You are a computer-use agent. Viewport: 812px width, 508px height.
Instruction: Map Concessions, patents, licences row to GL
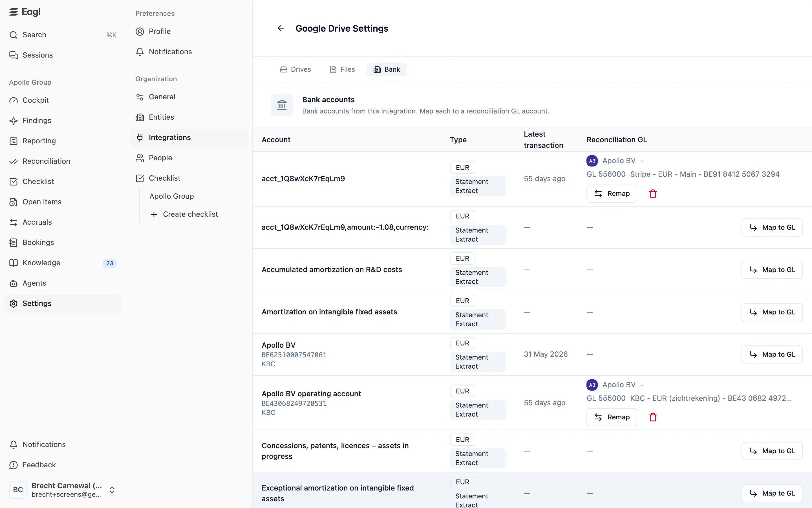[772, 451]
